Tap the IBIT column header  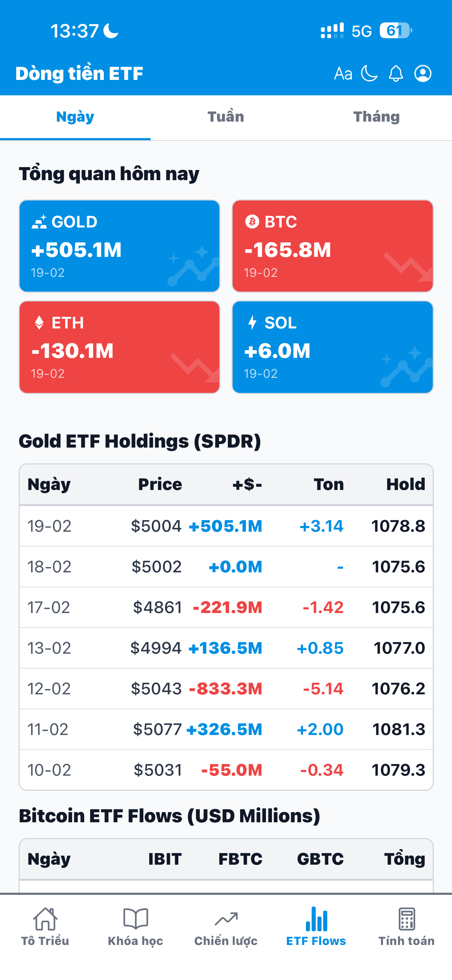tap(165, 859)
